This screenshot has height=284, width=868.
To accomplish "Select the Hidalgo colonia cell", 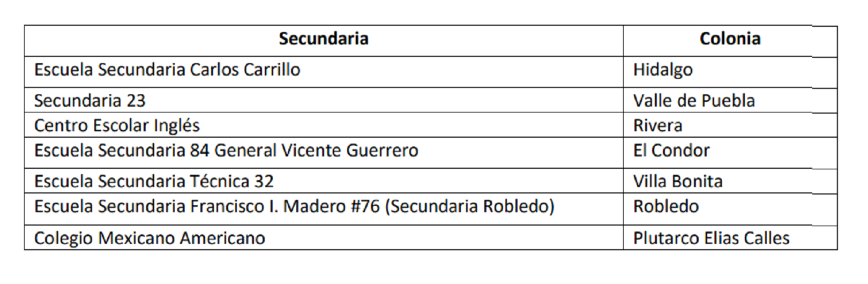I will (x=663, y=70).
